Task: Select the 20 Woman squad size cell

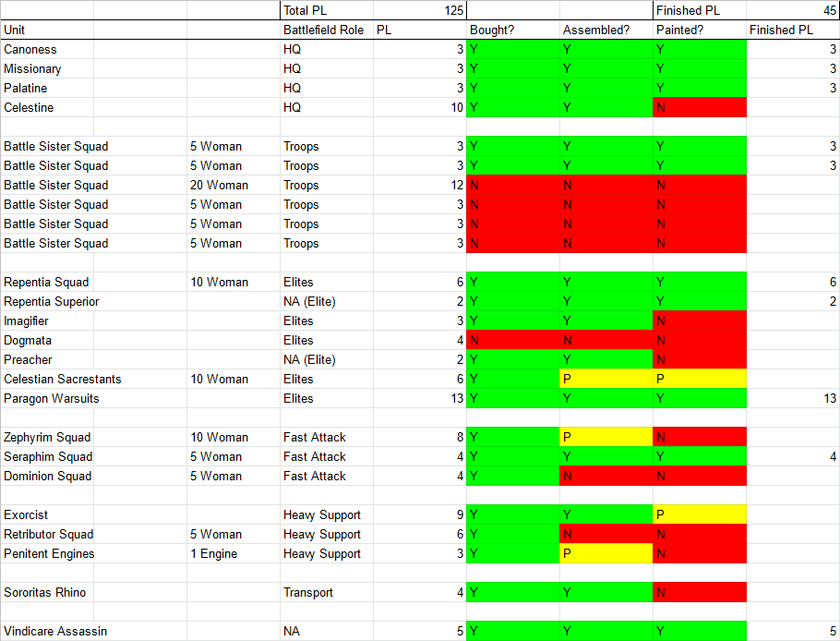Action: (x=233, y=185)
